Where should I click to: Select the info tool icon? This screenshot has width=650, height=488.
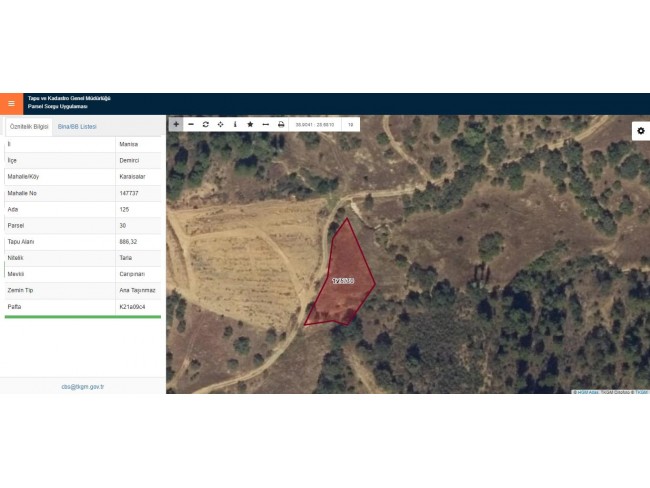pyautogui.click(x=235, y=124)
